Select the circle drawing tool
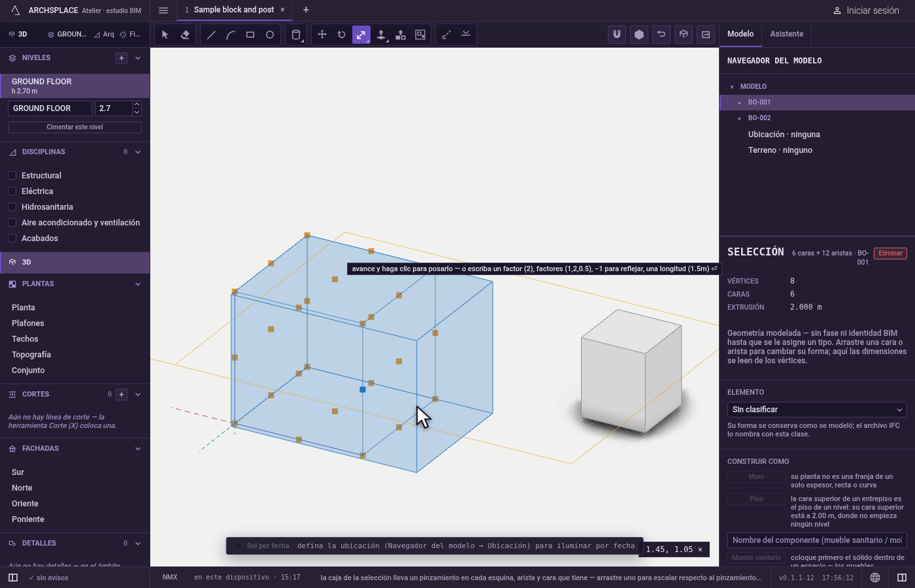The height and width of the screenshot is (588, 915). point(270,35)
